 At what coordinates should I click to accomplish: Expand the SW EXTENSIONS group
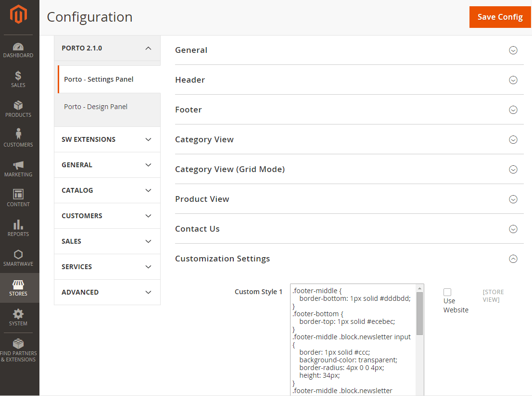coord(107,139)
